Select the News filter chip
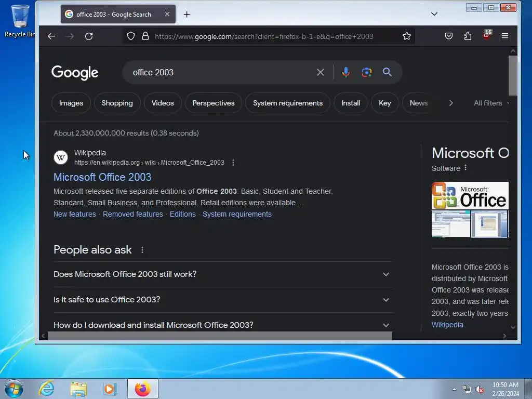 point(418,103)
